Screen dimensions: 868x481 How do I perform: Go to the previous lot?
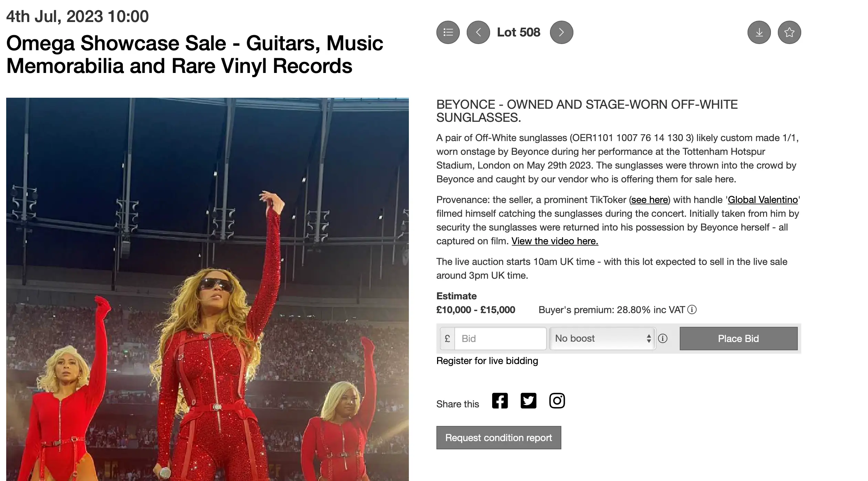(x=478, y=32)
